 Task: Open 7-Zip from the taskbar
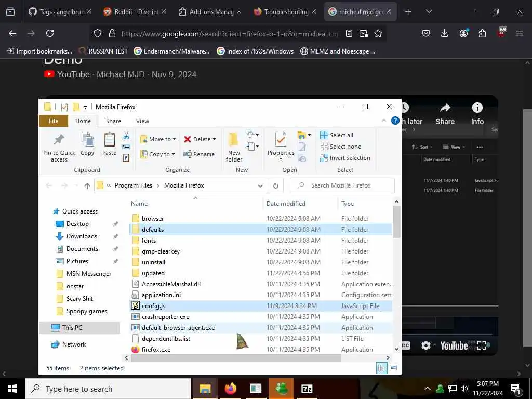(x=307, y=389)
